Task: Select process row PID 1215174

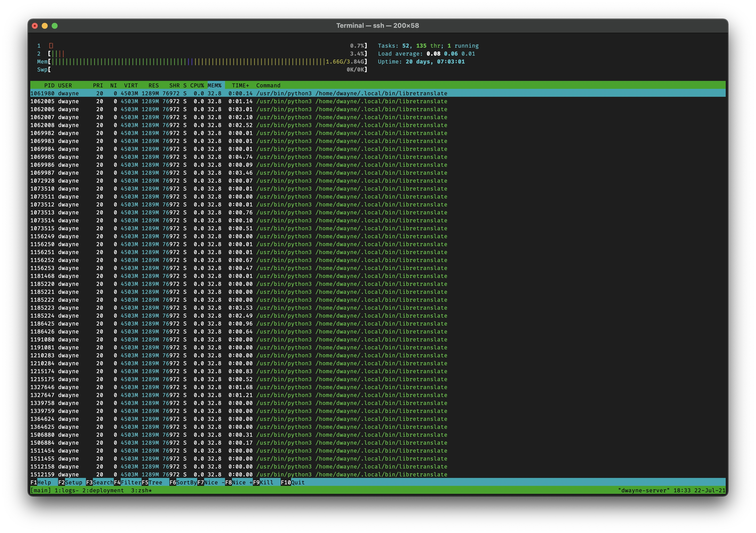Action: pyautogui.click(x=378, y=371)
